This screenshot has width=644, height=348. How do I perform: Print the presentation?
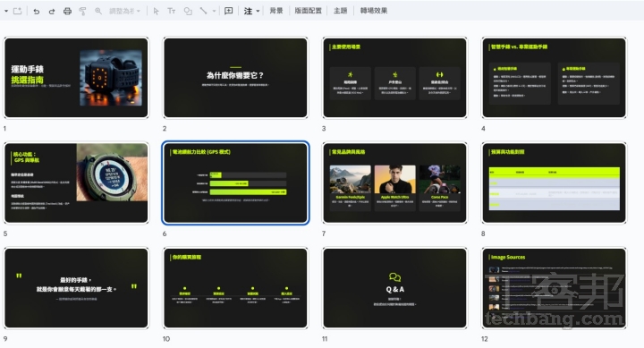(67, 11)
